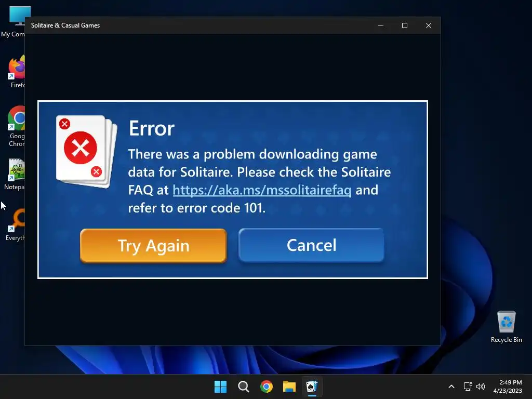
Task: Click the 'refer to error code 101.' text
Action: [x=196, y=208]
